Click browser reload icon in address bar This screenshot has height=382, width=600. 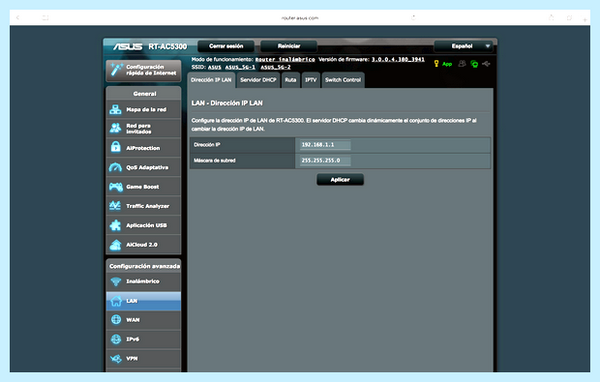413,18
